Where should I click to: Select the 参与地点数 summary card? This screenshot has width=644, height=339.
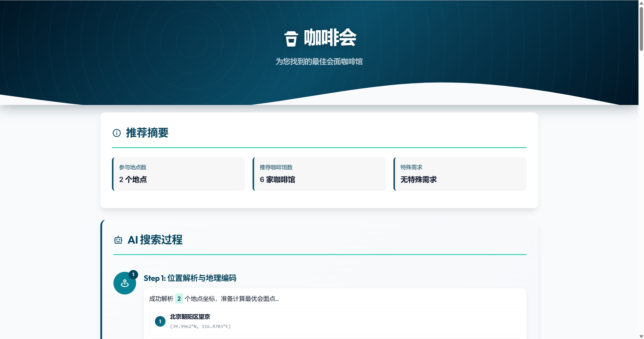tap(178, 174)
